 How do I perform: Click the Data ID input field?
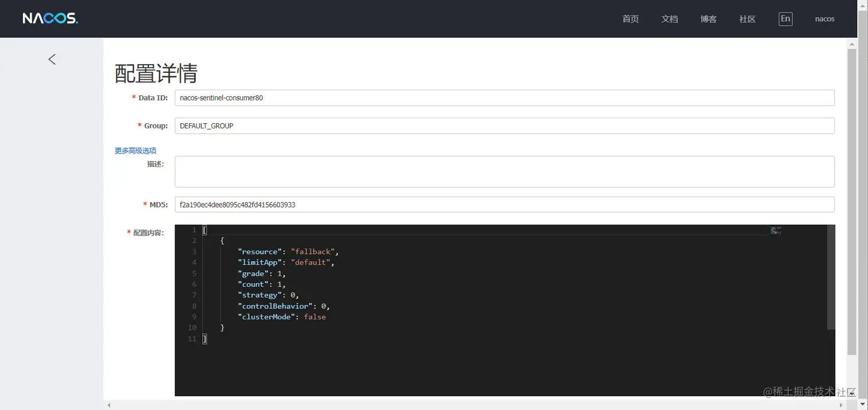[x=505, y=98]
